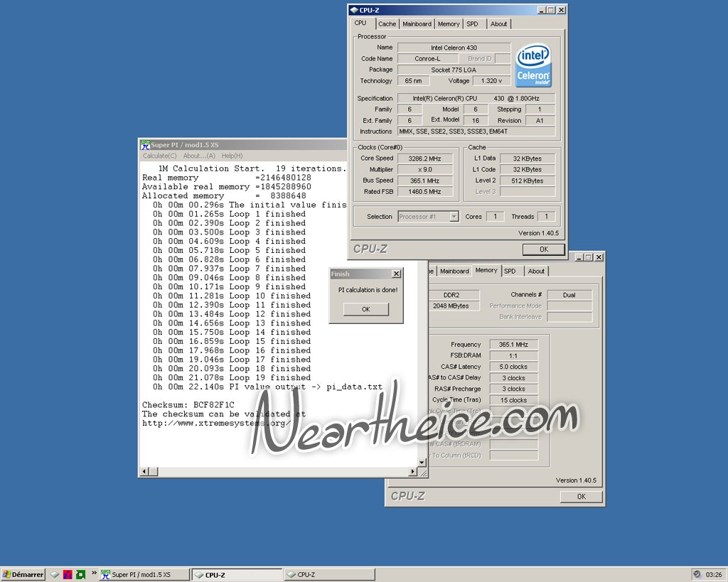
Task: Close the rear CPU-Z memory window
Action: [599, 257]
